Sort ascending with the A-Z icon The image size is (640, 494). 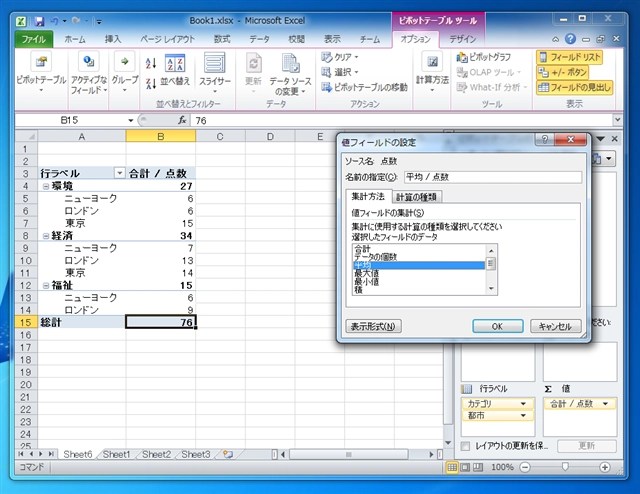coord(151,63)
